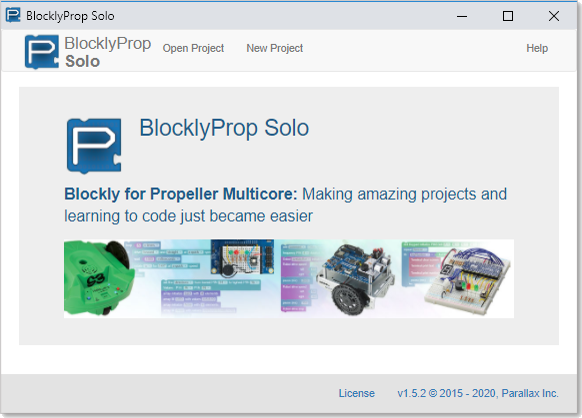Click the large BlocklyProp Solo heading
582x418 pixels.
(x=224, y=128)
